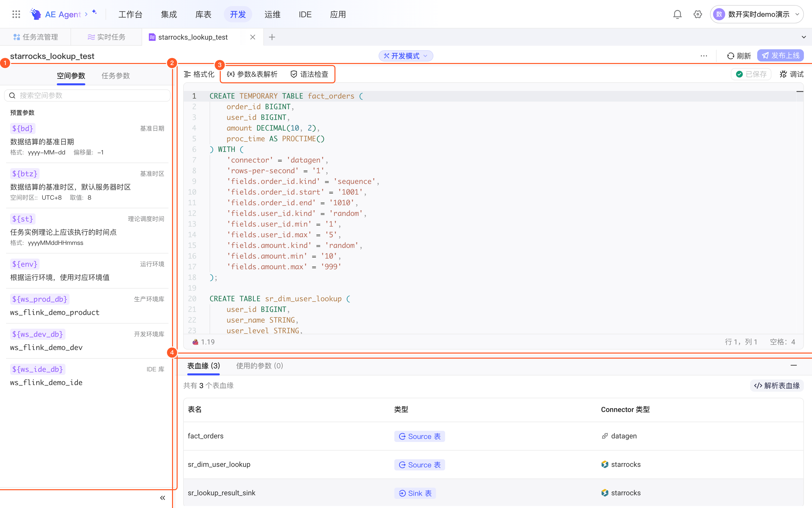Click the Flink 1.19 version indicator
This screenshot has width=812, height=508.
[203, 342]
